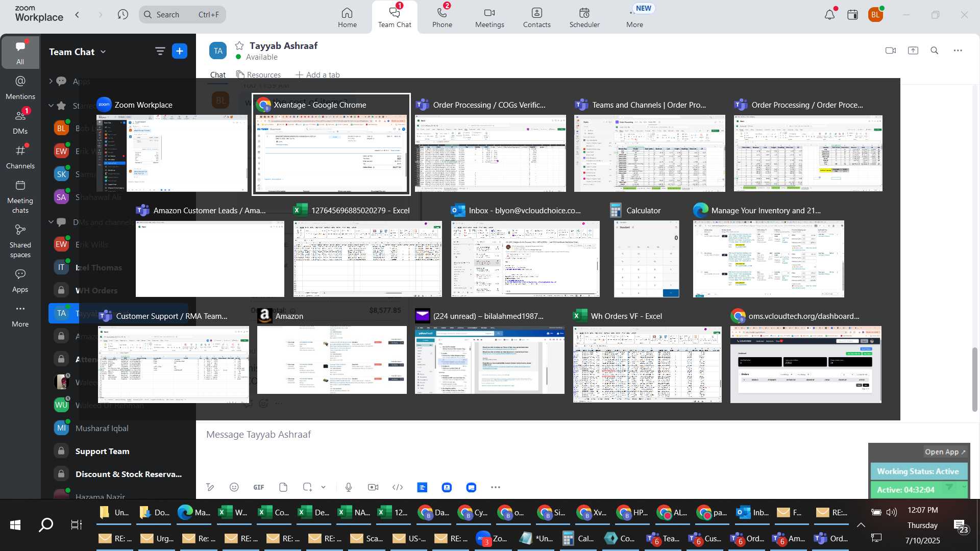
Task: Click the GIF button
Action: pyautogui.click(x=259, y=487)
